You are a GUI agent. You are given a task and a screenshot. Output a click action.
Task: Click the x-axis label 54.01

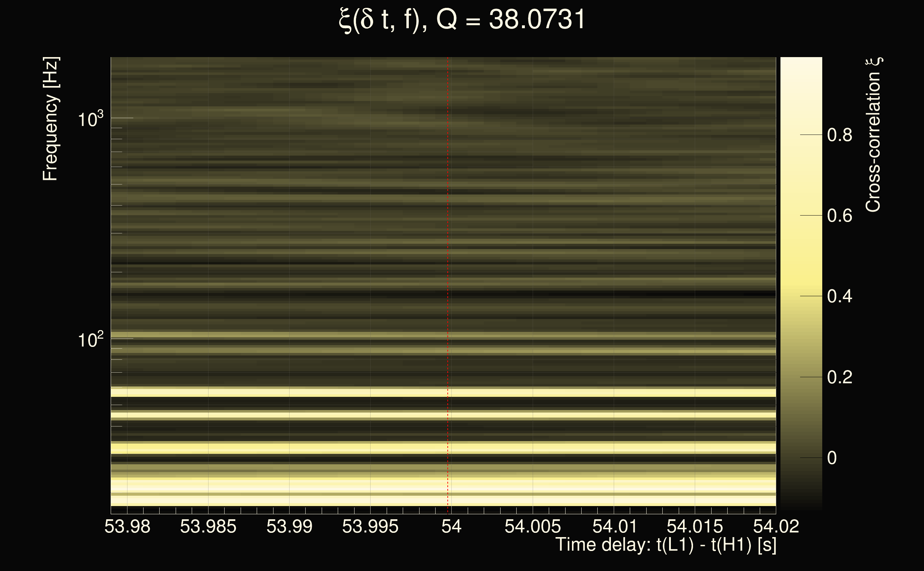point(614,526)
